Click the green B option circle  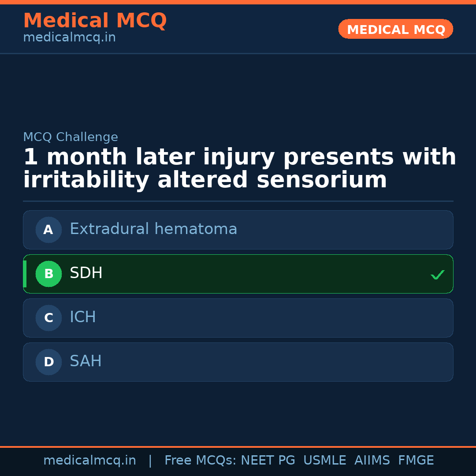[x=48, y=274]
